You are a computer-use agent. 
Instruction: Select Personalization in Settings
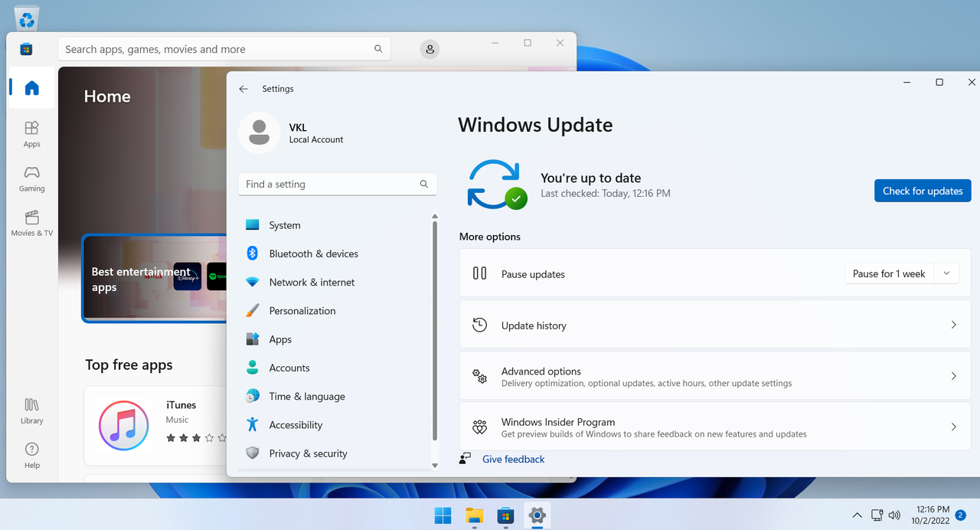335,310
